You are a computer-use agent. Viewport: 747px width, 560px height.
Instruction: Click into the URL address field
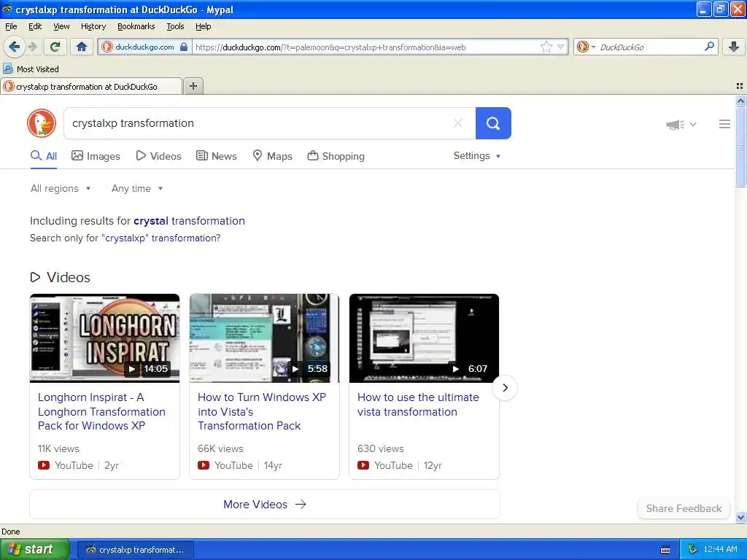365,47
